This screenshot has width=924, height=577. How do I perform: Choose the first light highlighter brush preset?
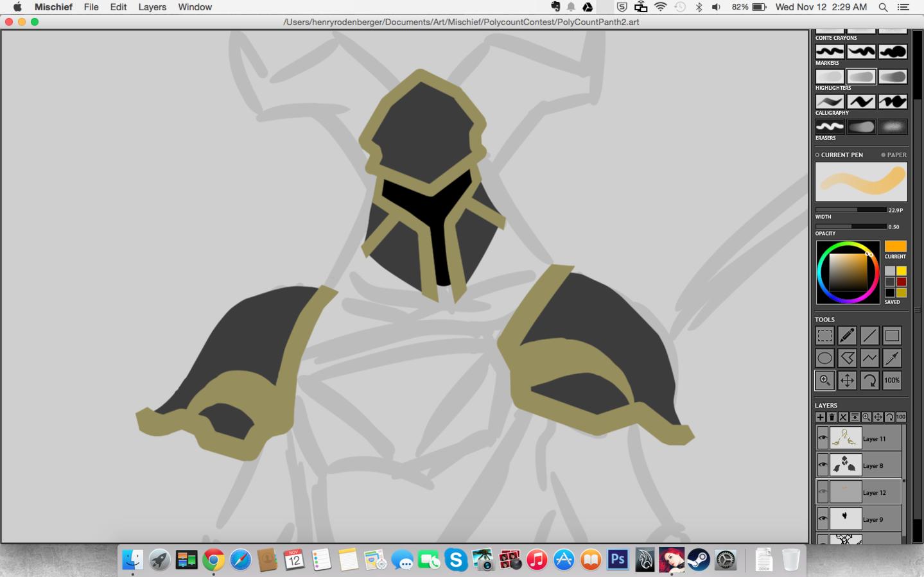point(830,76)
